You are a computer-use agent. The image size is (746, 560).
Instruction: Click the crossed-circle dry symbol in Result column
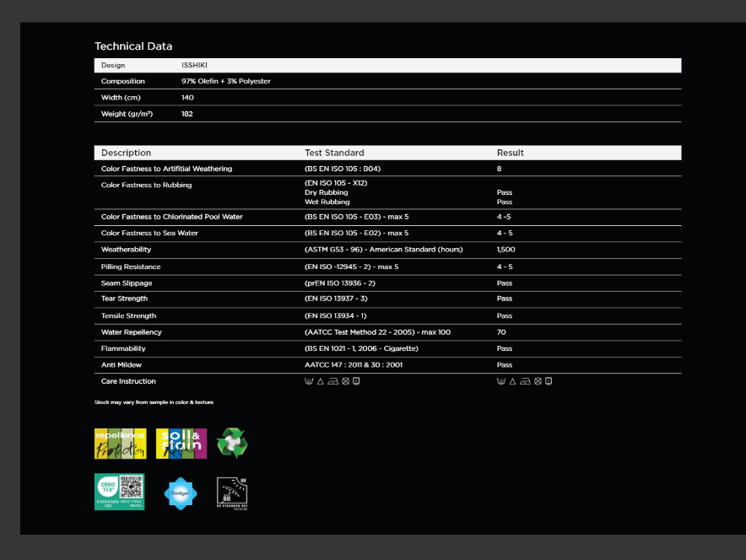(538, 381)
